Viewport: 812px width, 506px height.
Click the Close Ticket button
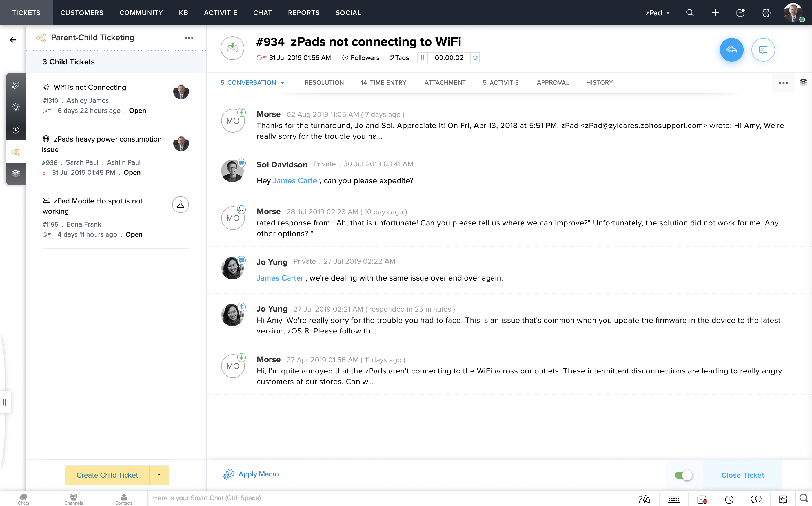[x=742, y=475]
